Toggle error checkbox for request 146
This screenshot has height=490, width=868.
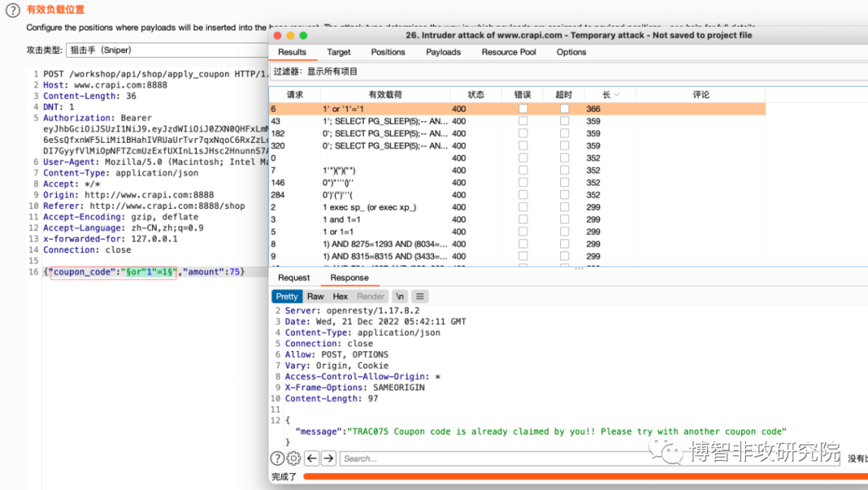click(523, 182)
